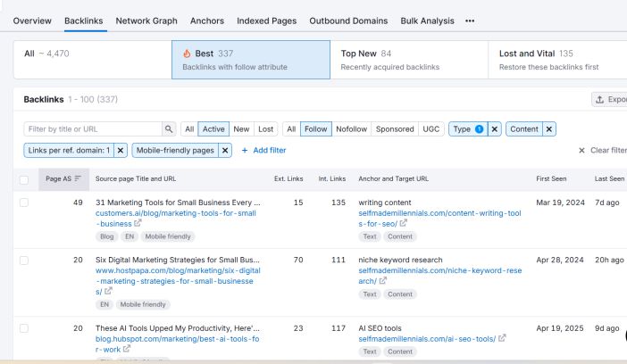Sort by the Ext. Links column header
Viewport: 627px width, 364px height.
(288, 178)
